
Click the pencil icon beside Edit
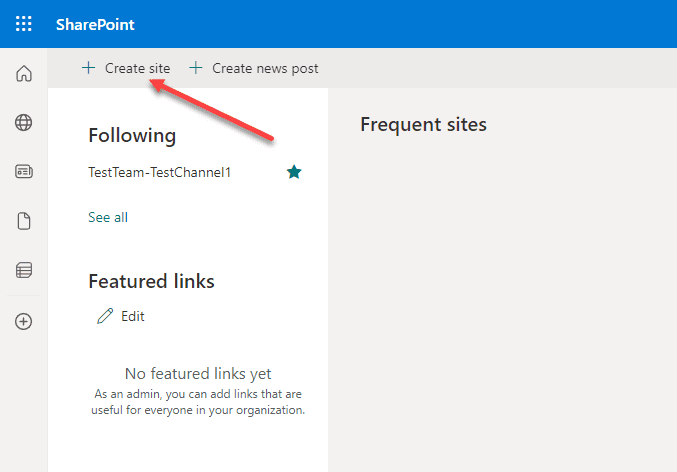(x=105, y=316)
